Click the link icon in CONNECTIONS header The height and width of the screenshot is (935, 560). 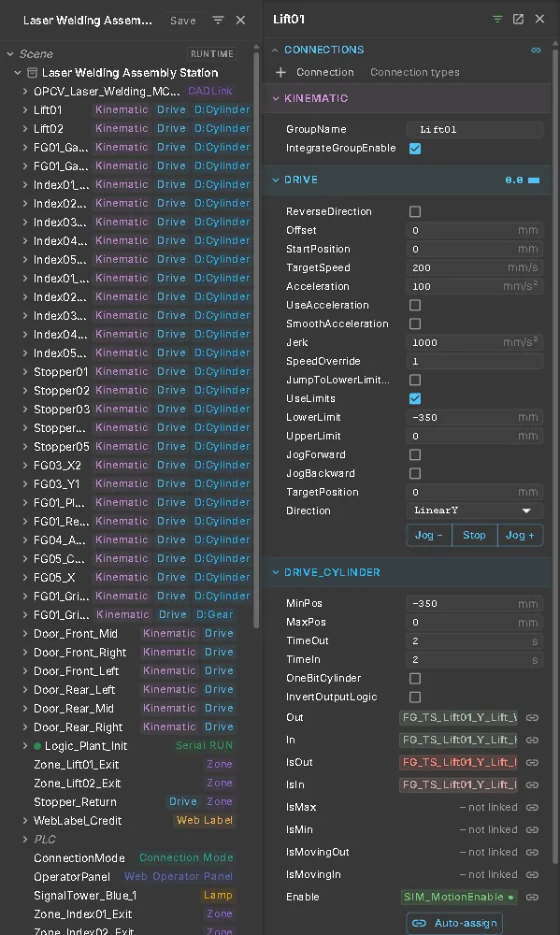click(x=536, y=50)
